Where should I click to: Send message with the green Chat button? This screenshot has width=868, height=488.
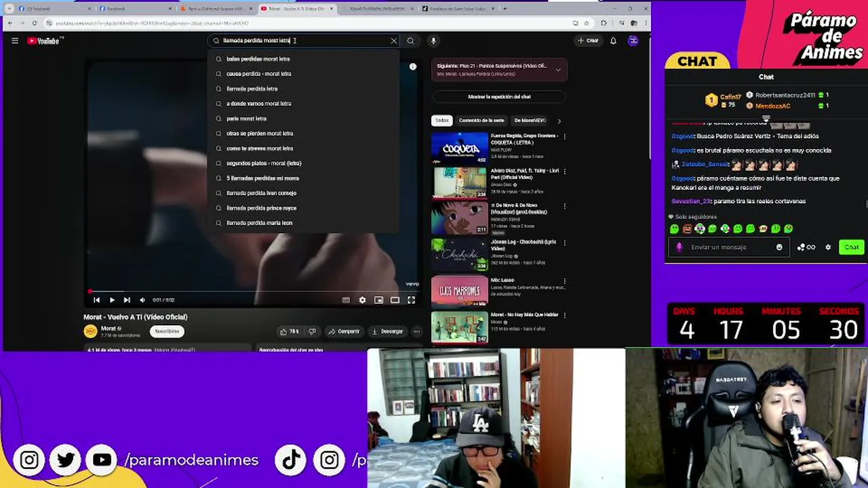click(x=852, y=247)
